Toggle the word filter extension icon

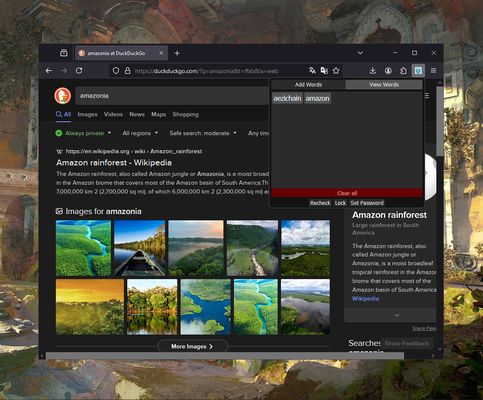[418, 71]
